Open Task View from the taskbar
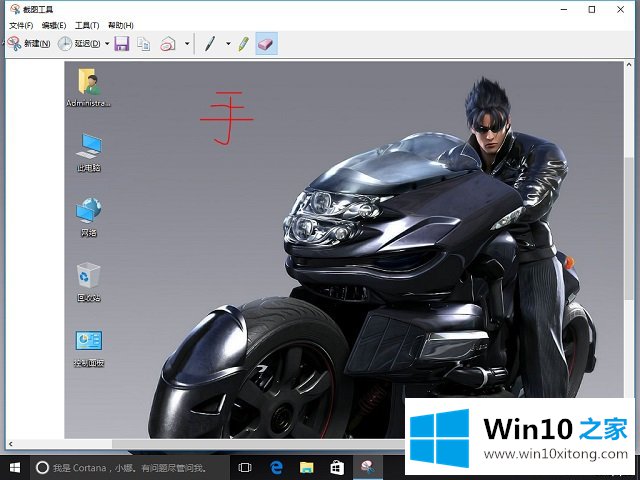 pos(245,467)
